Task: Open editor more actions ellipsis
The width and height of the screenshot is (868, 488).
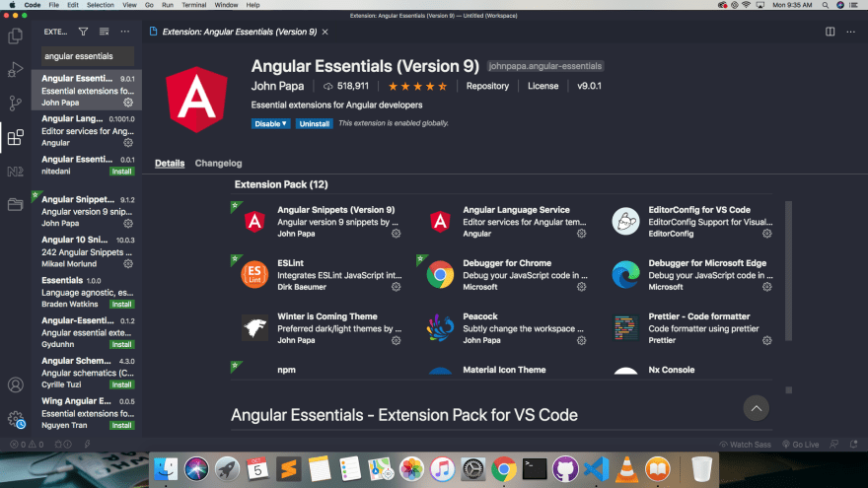Action: point(851,32)
